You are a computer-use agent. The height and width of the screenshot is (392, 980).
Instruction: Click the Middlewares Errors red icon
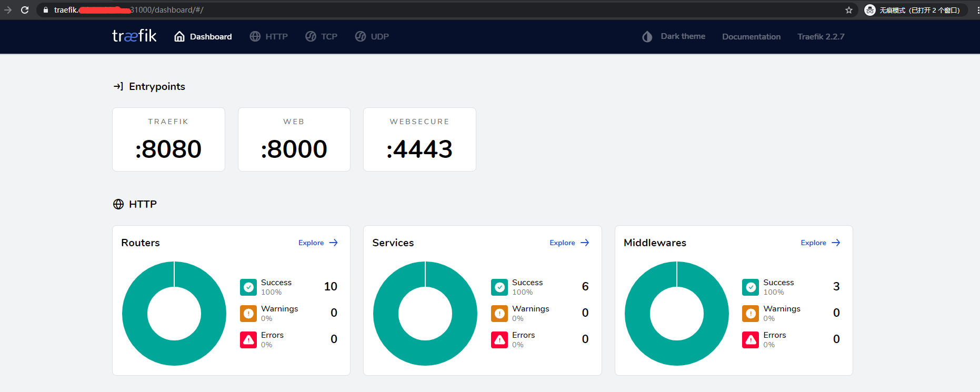tap(751, 340)
